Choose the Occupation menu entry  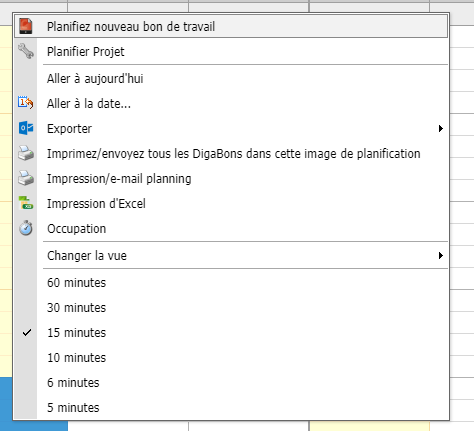click(231, 229)
